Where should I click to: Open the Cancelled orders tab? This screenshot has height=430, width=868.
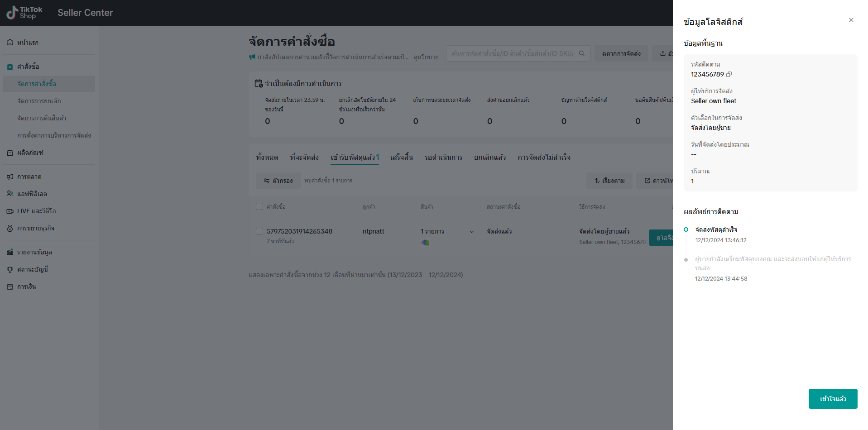(490, 157)
